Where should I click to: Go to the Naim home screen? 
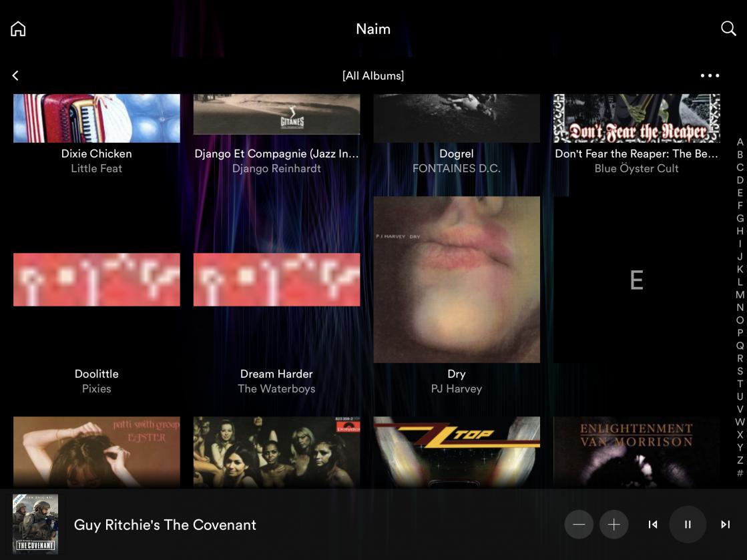pos(18,29)
